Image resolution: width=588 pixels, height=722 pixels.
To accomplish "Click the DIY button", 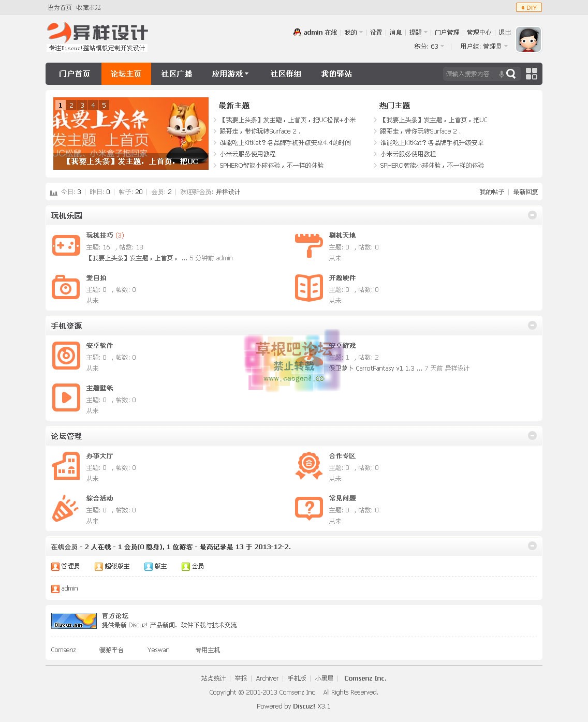I will coord(528,7).
